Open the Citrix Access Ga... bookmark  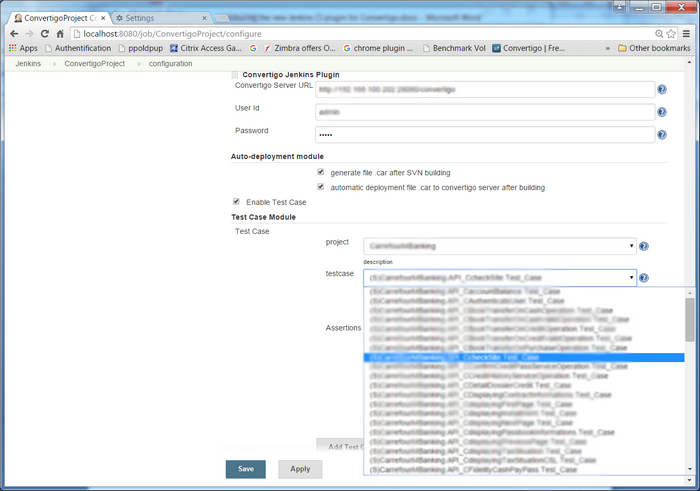coord(206,48)
